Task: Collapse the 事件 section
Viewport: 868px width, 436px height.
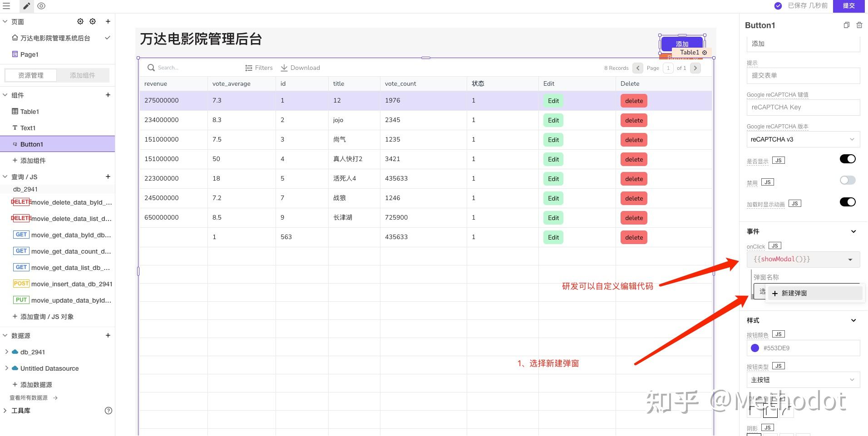Action: point(853,231)
